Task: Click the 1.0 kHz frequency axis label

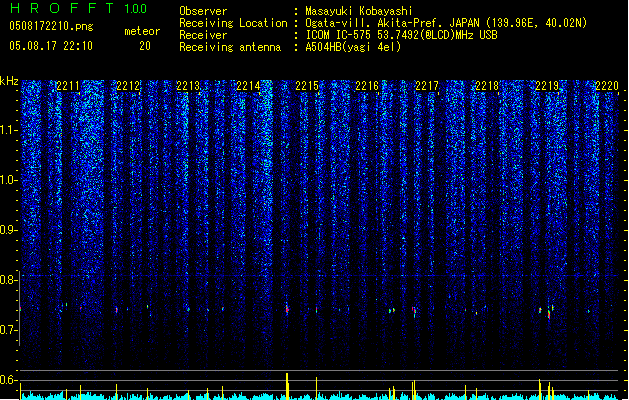Action: (8, 180)
